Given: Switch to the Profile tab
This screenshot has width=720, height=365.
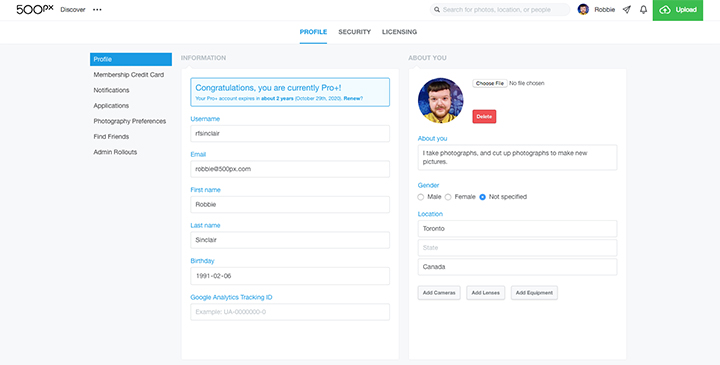Looking at the screenshot, I should (x=313, y=32).
